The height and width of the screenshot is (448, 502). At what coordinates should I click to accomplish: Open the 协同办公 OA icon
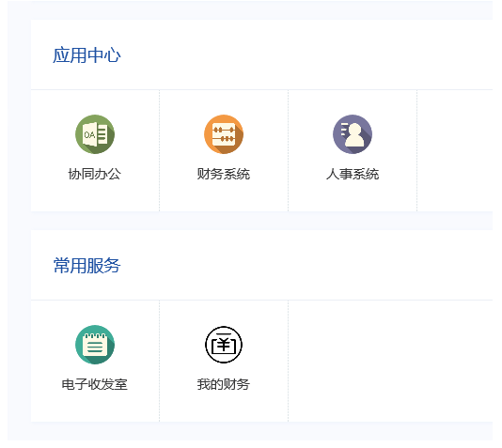[x=95, y=134]
